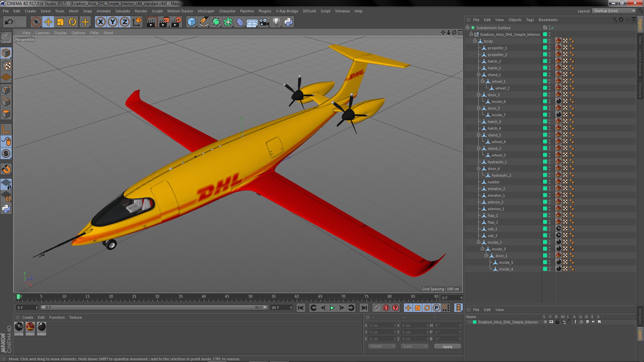Viewport: 644px width, 362px height.
Task: Click the Apply button
Action: (447, 346)
